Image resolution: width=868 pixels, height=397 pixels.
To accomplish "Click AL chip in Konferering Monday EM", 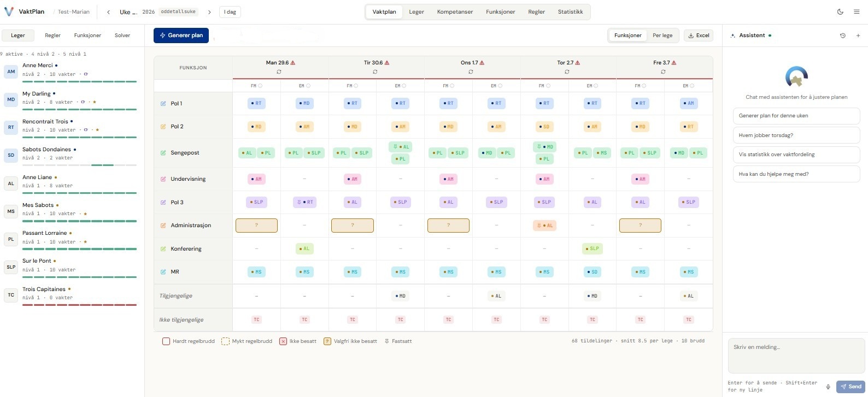I will coord(304,249).
